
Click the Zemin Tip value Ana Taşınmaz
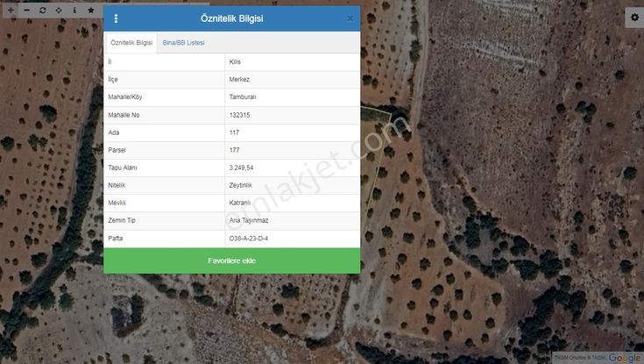[x=249, y=220]
